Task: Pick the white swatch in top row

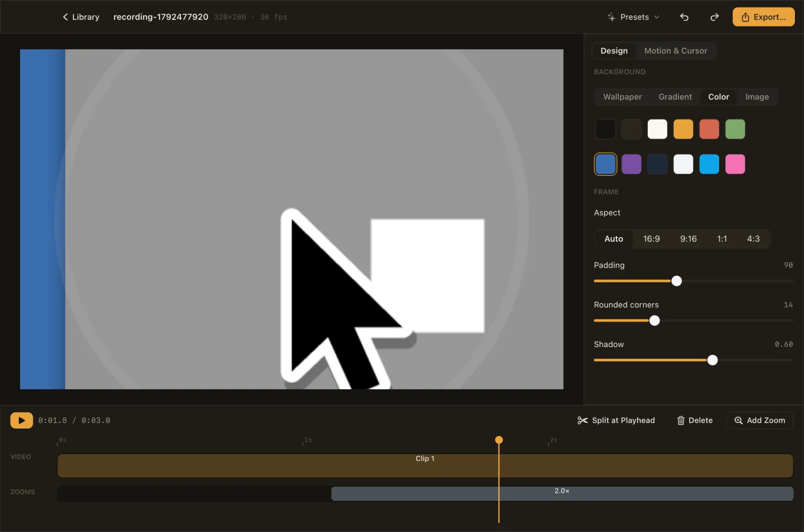Action: pos(657,129)
